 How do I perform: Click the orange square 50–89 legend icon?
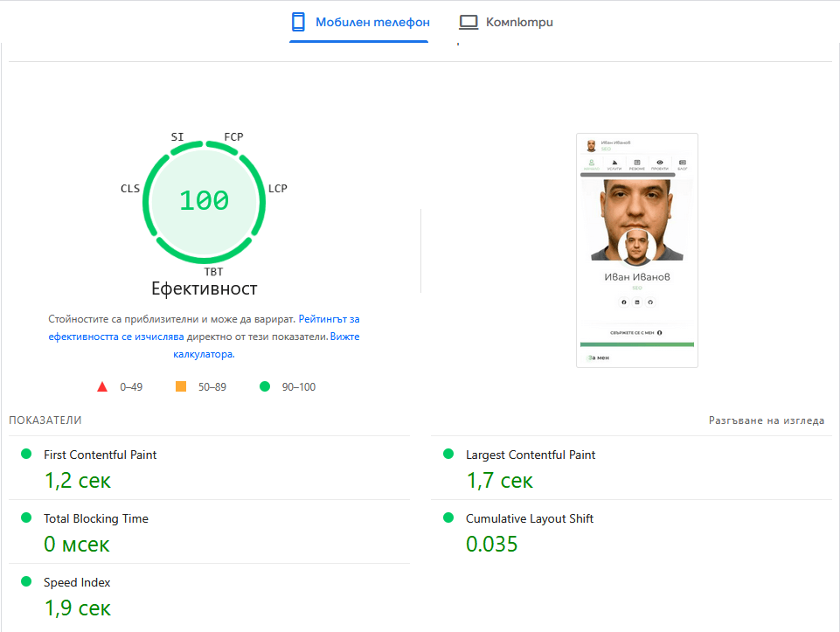(181, 386)
